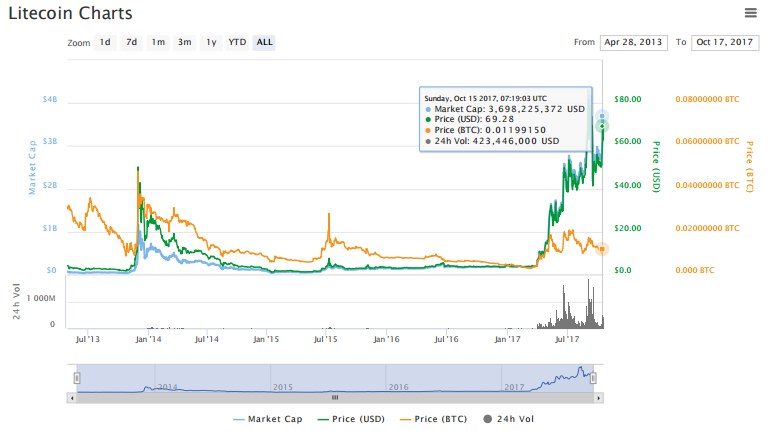
Task: Toggle Price (USD) series in legend
Action: click(x=351, y=419)
